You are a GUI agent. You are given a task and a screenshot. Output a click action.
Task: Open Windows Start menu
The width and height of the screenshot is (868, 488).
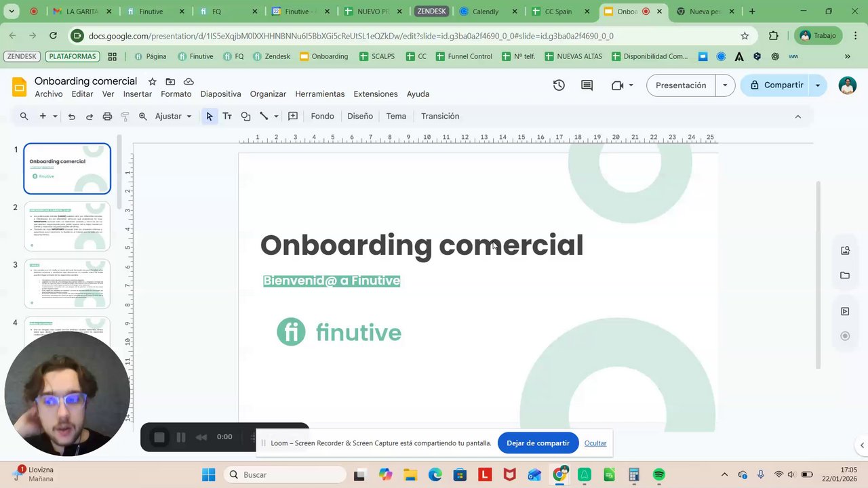(208, 474)
